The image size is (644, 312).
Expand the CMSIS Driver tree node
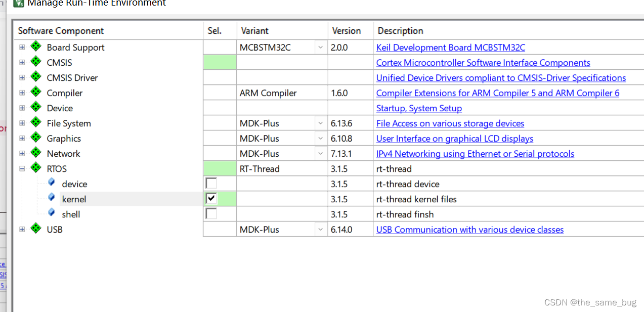[x=22, y=78]
